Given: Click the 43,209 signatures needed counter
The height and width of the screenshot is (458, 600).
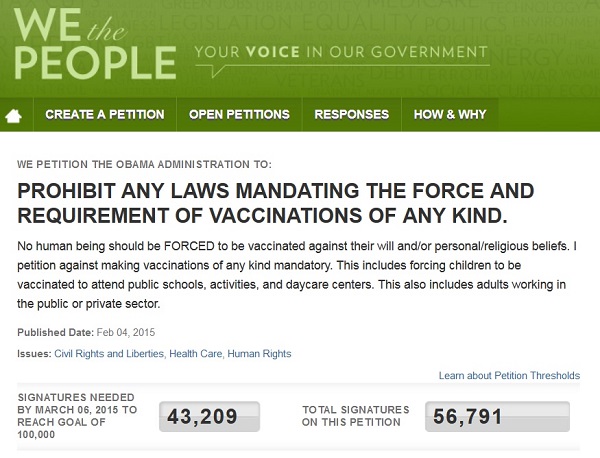Looking at the screenshot, I should 210,417.
